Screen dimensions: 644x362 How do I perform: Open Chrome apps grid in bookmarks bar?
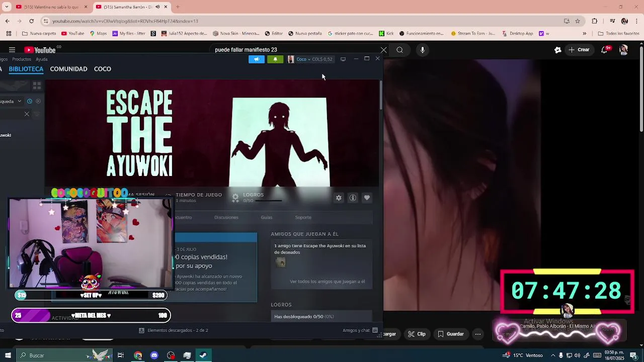(x=9, y=34)
